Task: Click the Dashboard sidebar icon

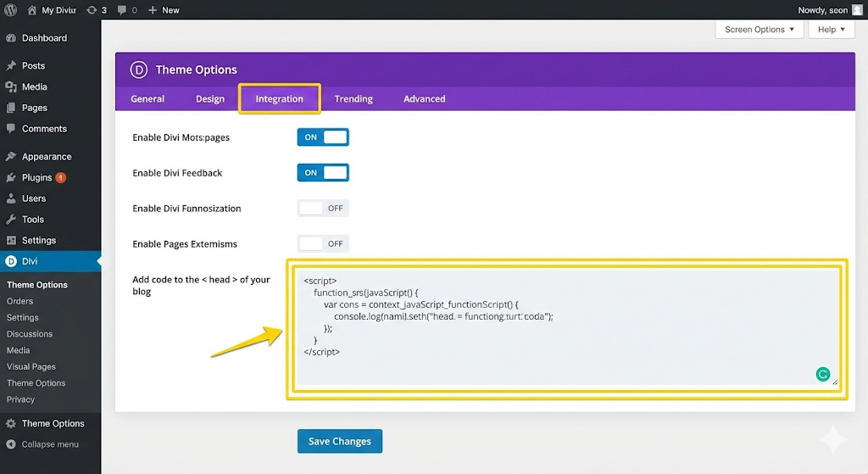Action: tap(10, 37)
